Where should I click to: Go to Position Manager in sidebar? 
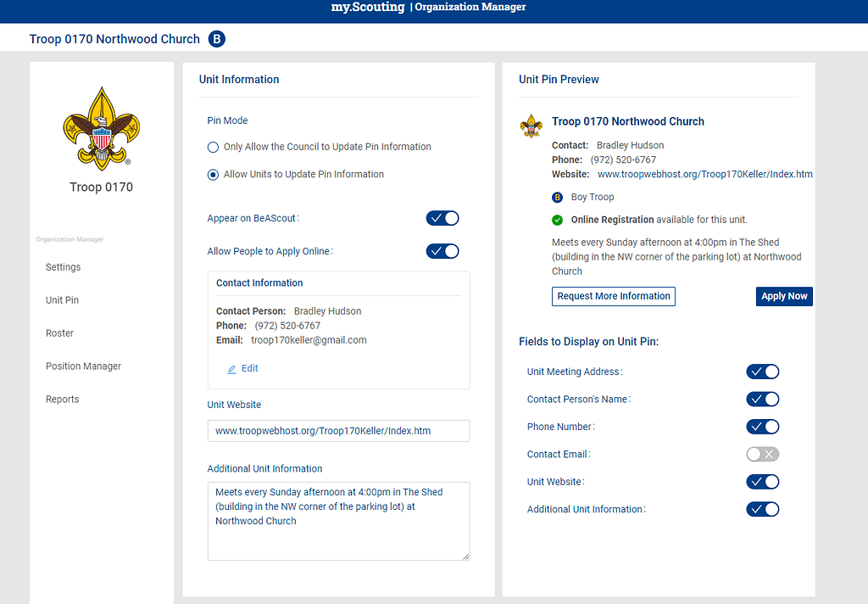pos(83,366)
